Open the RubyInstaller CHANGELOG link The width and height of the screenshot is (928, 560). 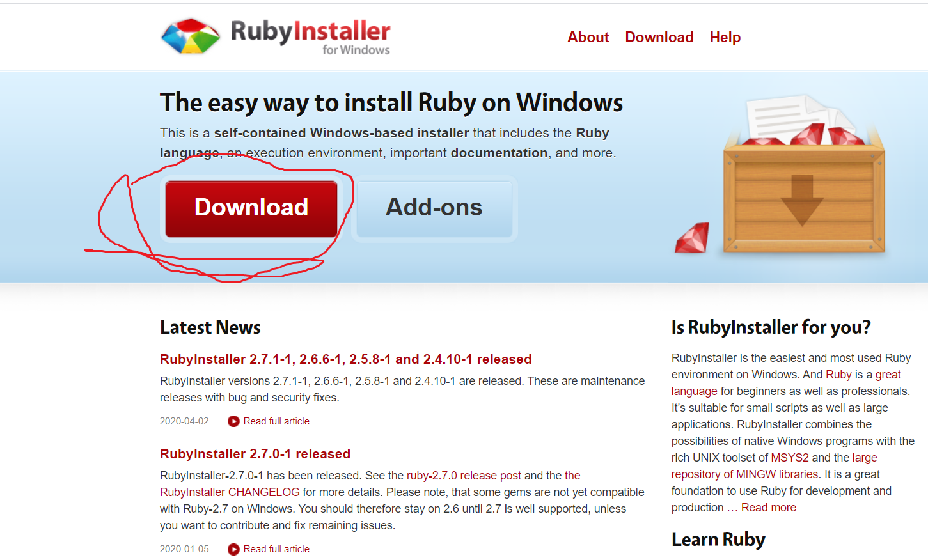230,492
